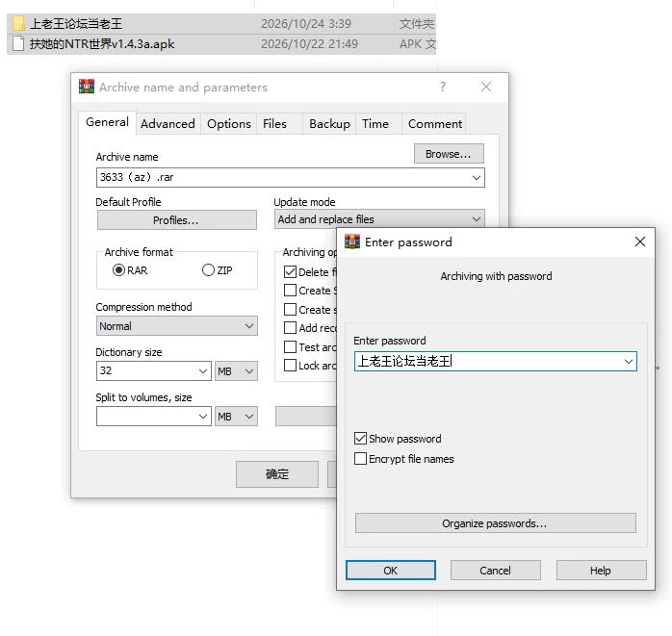Click the date 2026/10/22 21:49
The image size is (672, 636).
309,43
